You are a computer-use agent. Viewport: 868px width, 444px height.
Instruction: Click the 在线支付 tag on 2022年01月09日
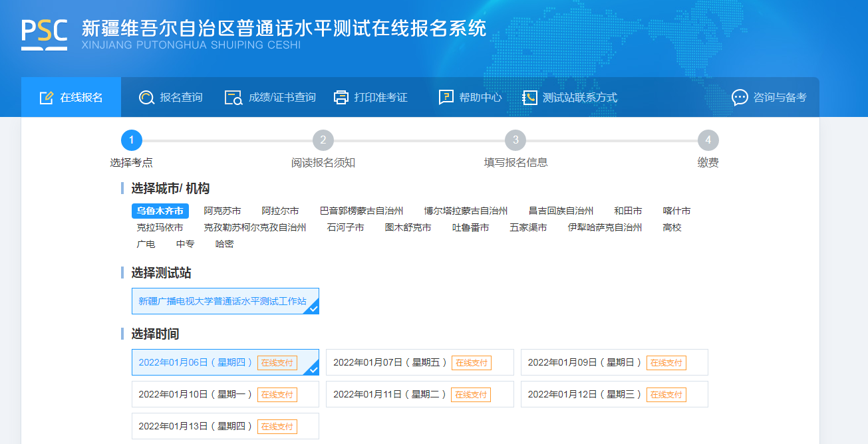coord(666,363)
